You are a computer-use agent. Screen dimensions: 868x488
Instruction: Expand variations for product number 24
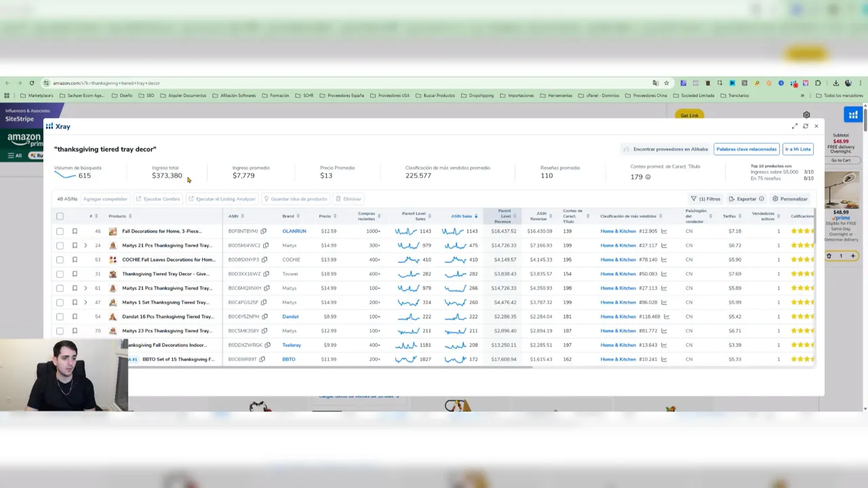tap(85, 245)
